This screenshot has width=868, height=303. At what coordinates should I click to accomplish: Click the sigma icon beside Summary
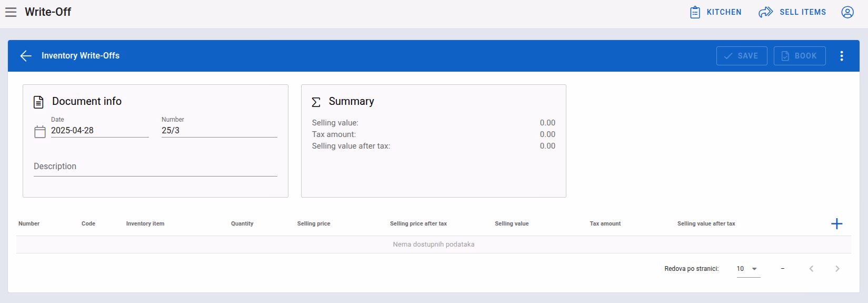coord(316,102)
